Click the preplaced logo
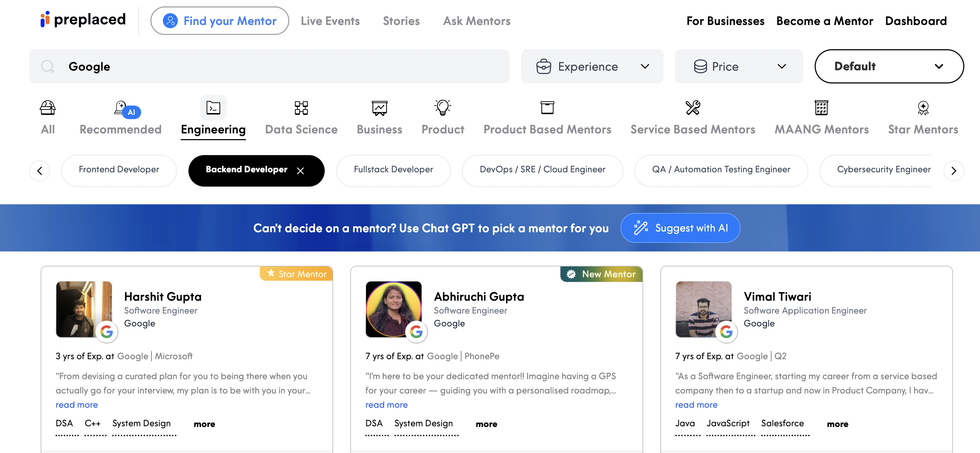The image size is (980, 453). tap(83, 19)
